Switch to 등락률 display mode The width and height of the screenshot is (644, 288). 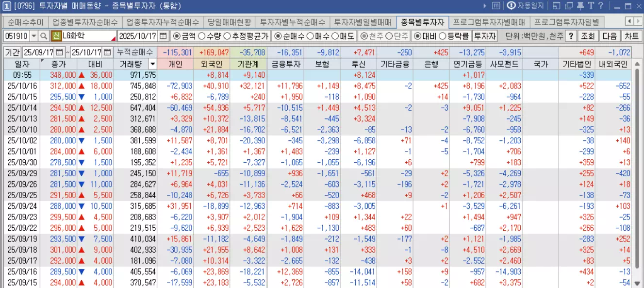(443, 35)
